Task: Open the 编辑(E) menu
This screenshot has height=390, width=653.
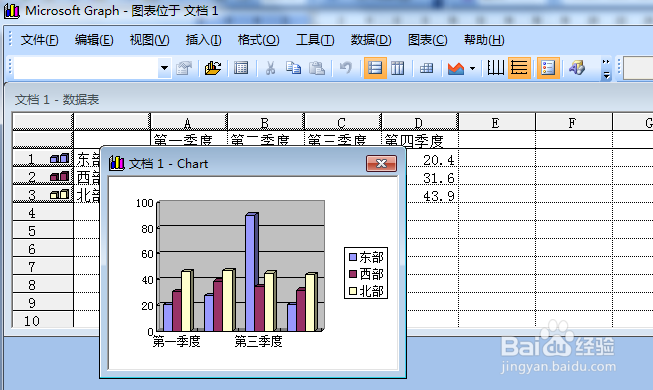Action: point(94,40)
